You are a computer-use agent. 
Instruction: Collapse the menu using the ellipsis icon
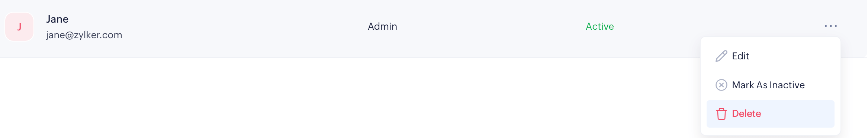point(830,26)
